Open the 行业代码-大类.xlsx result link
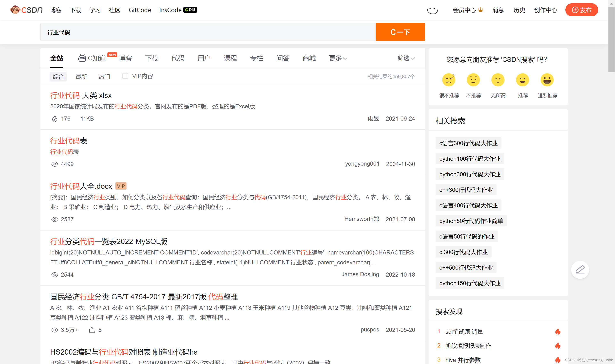Viewport: 615px width, 364px height. coord(81,95)
